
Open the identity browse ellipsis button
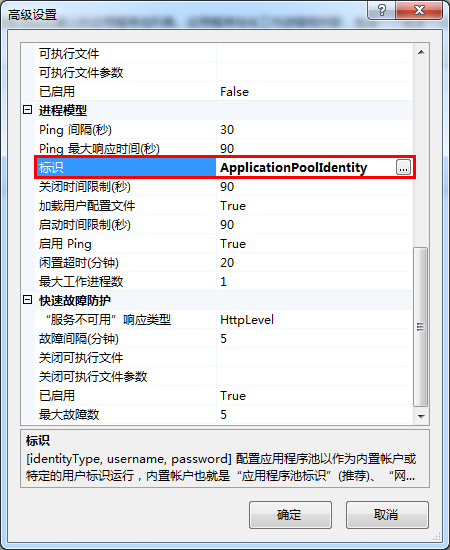click(x=403, y=168)
